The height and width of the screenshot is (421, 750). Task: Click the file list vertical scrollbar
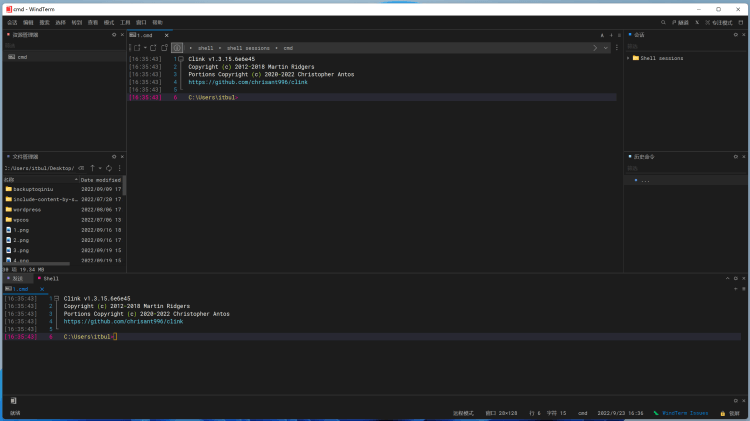coord(124,186)
